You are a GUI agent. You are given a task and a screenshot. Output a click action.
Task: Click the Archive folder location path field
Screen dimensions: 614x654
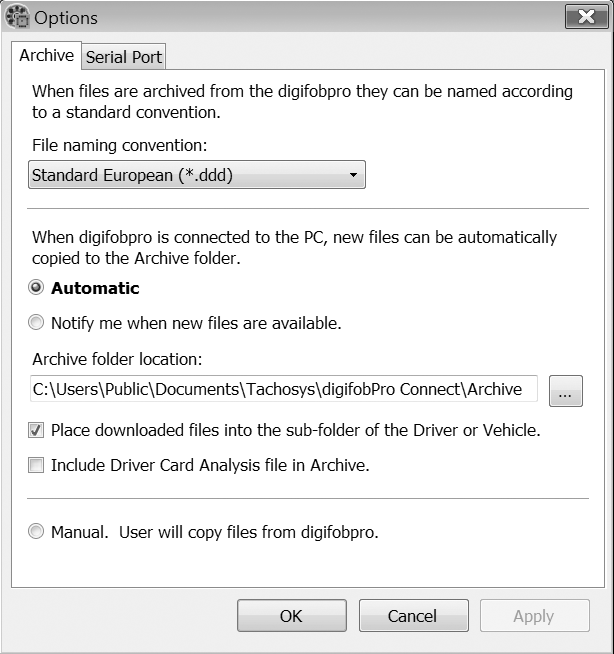click(x=284, y=389)
